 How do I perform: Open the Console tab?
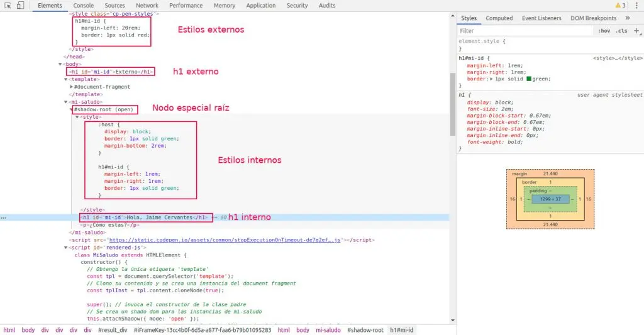pos(84,5)
